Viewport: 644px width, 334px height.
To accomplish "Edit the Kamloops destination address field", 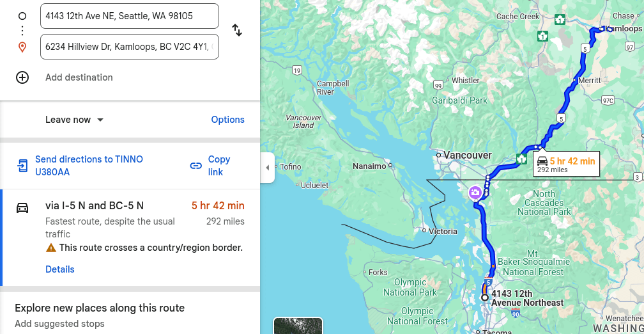I will coord(129,47).
